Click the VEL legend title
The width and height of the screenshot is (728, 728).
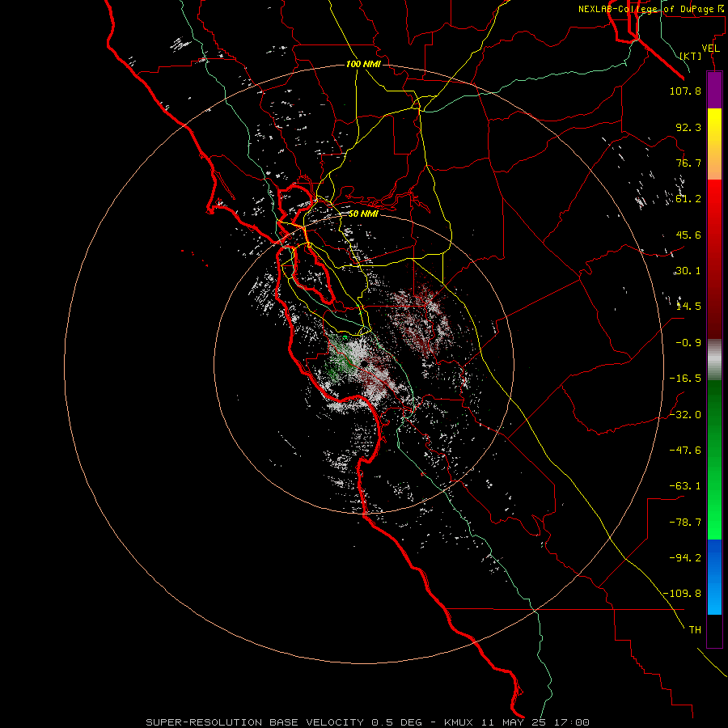click(x=710, y=49)
